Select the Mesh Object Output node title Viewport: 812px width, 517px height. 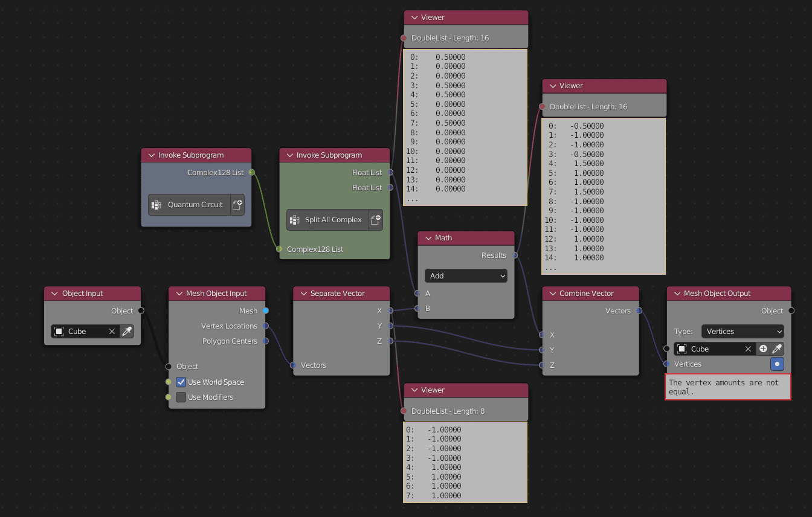pyautogui.click(x=717, y=294)
